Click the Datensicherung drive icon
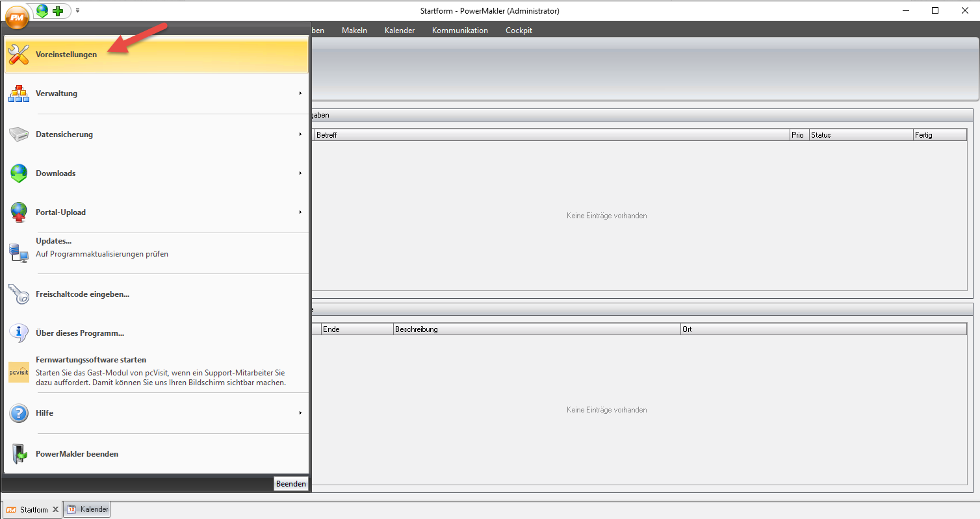Screen dimensions: 980x519 [x=19, y=134]
